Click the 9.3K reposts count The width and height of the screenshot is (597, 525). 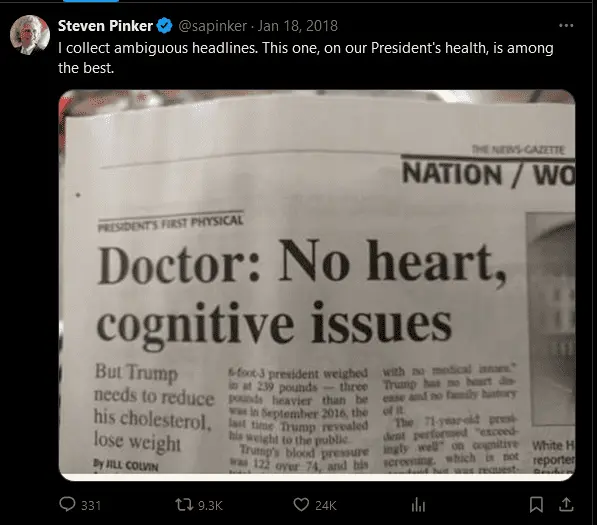210,506
